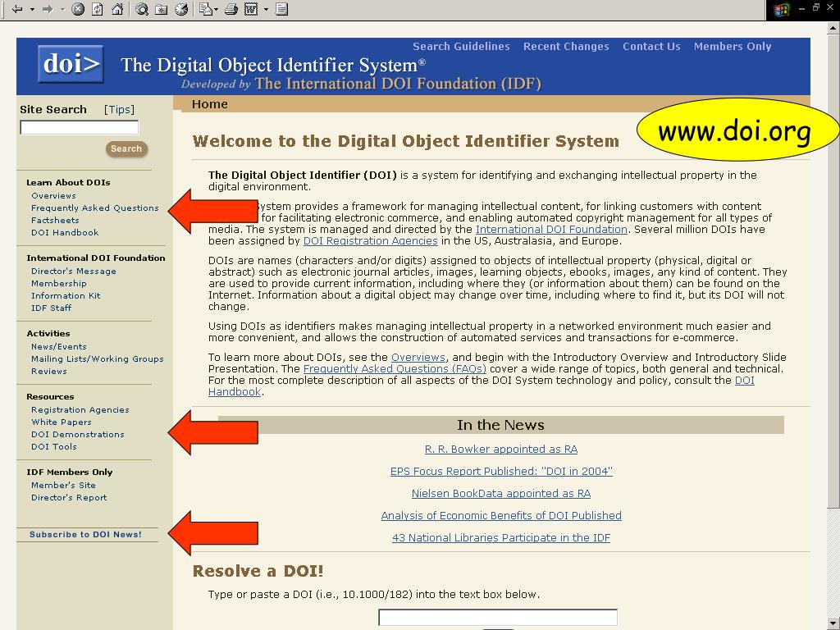Open Contact Us in header
Image resolution: width=840 pixels, height=630 pixels.
tap(651, 47)
